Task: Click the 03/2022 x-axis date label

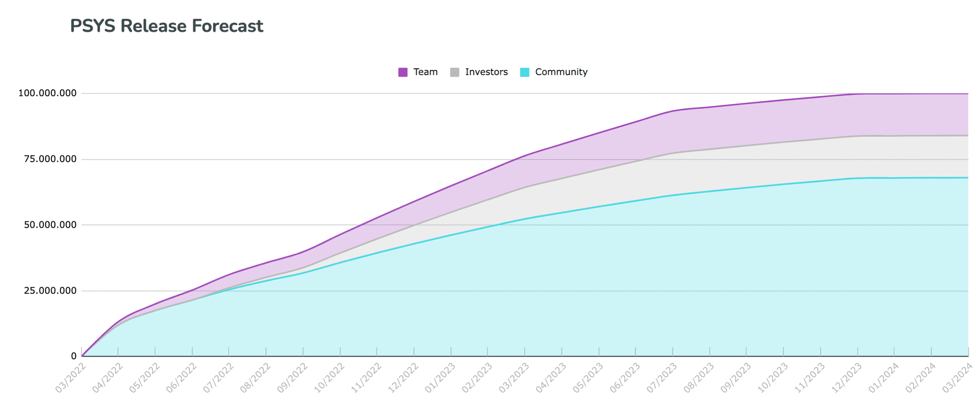Action: (x=71, y=378)
